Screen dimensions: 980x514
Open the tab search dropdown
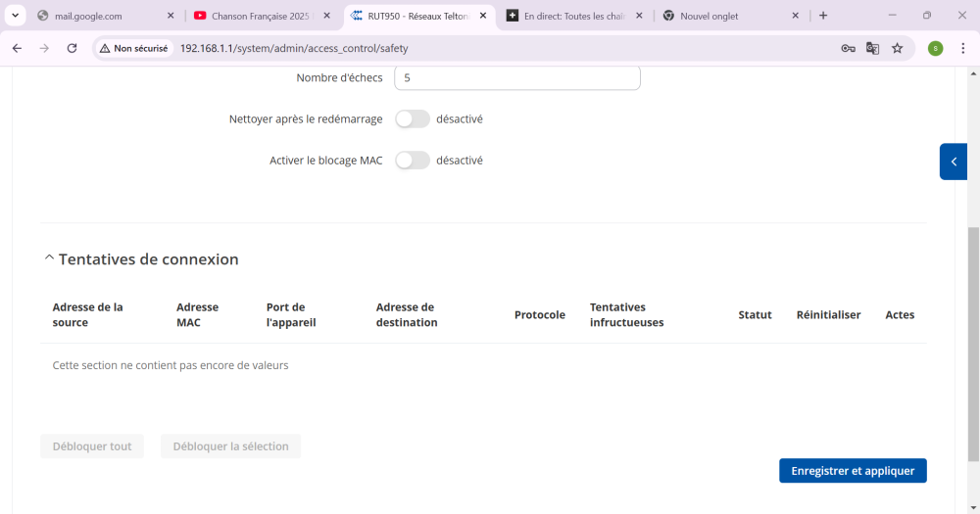16,16
